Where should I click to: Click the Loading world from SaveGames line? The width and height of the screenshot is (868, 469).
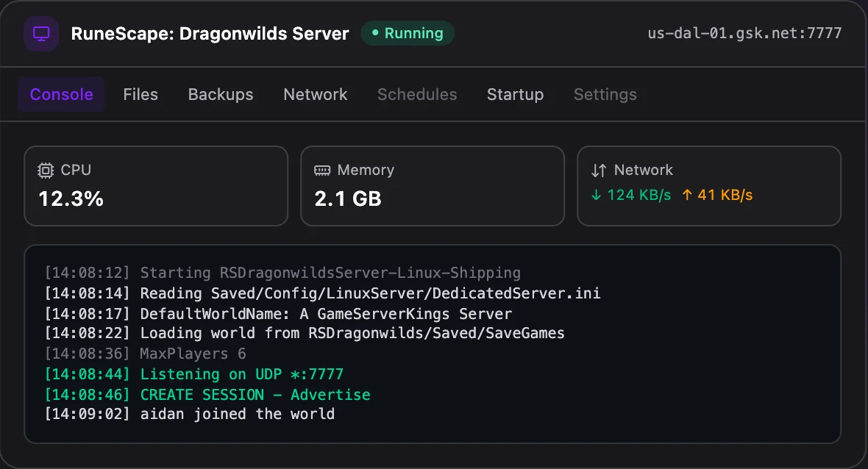pos(305,333)
